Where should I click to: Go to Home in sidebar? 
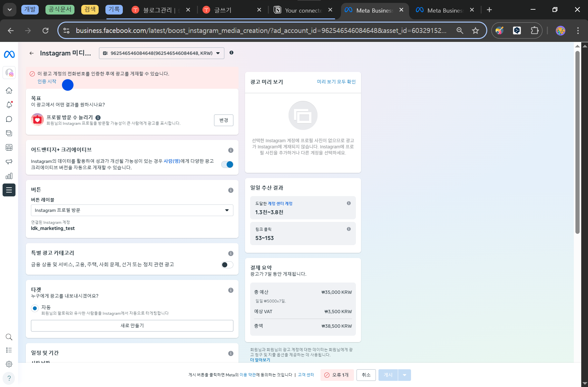pyautogui.click(x=9, y=90)
